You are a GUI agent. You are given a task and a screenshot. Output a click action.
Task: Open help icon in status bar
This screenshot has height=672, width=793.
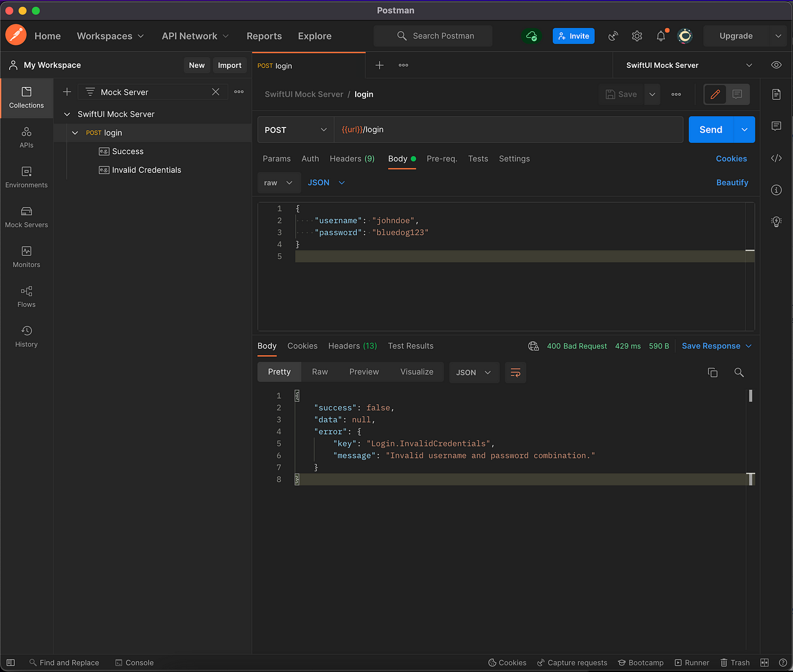783,662
